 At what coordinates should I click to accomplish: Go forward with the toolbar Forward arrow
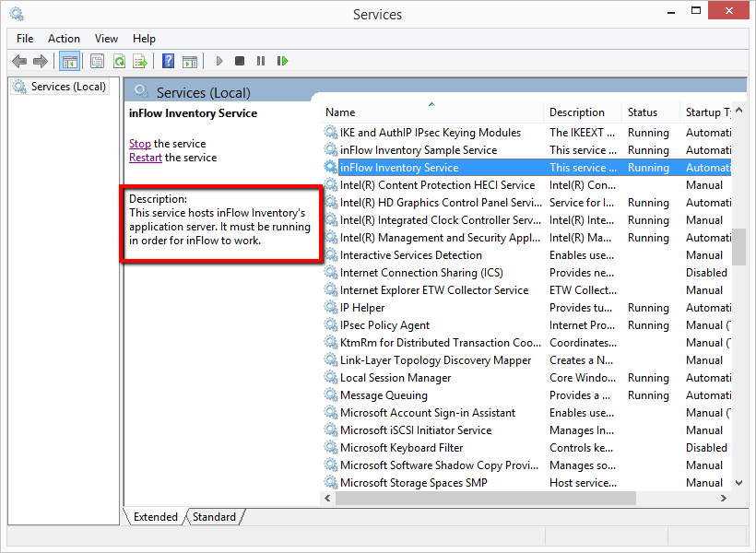coord(41,61)
